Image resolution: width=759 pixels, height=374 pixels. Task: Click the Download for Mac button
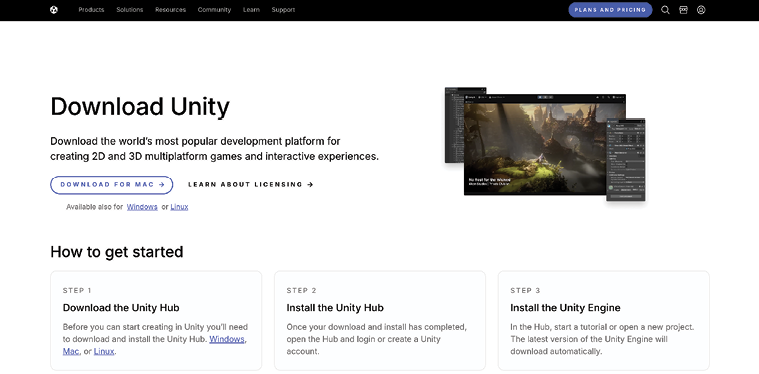pyautogui.click(x=112, y=185)
